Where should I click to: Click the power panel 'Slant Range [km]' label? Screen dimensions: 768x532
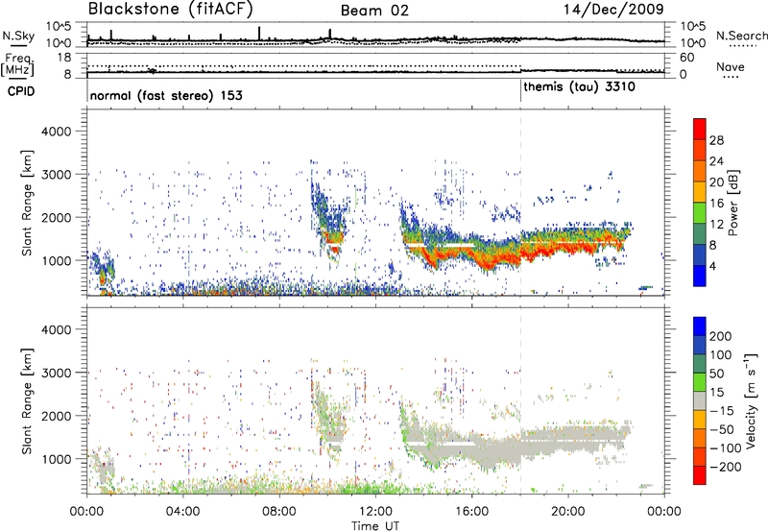[x=27, y=203]
